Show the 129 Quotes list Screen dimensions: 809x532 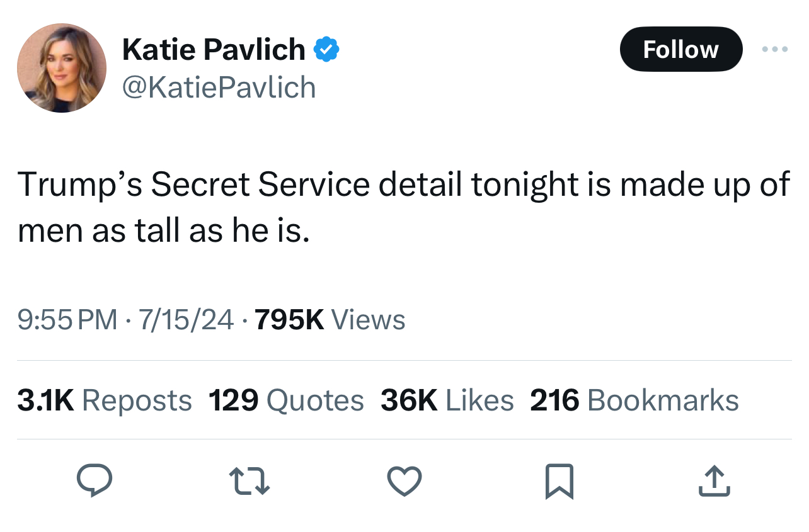(x=286, y=400)
